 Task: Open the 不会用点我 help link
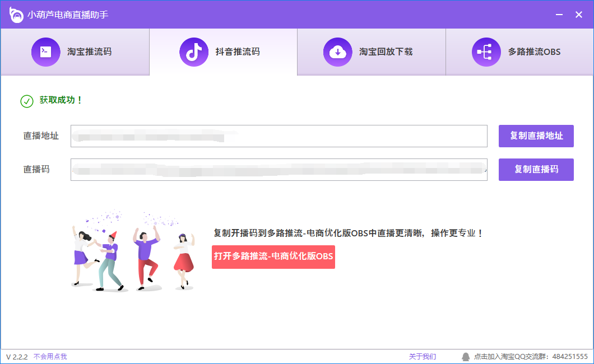(50, 356)
